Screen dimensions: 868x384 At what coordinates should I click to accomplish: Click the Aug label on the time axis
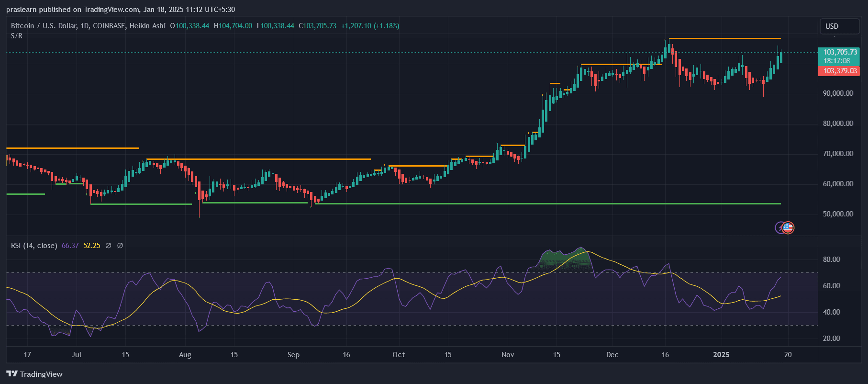click(185, 355)
